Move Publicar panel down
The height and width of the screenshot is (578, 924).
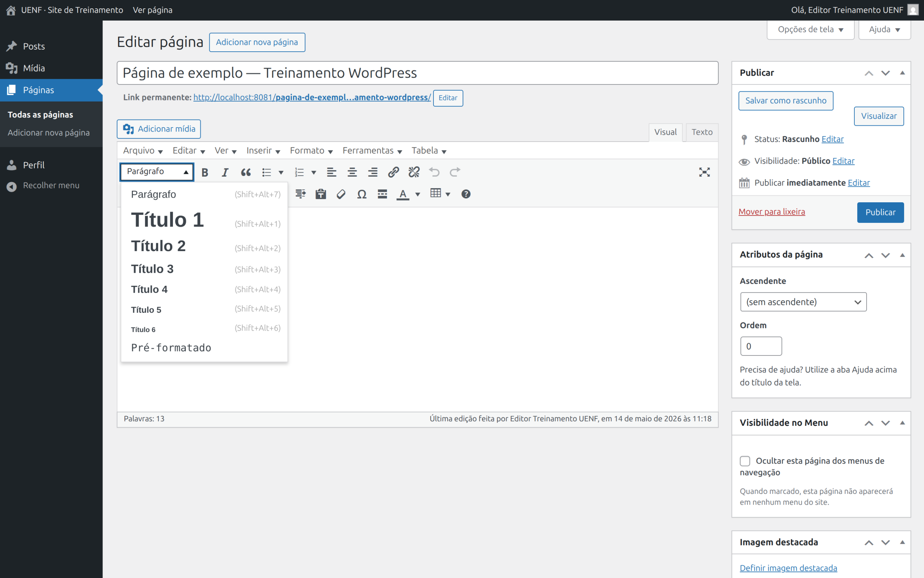[885, 73]
